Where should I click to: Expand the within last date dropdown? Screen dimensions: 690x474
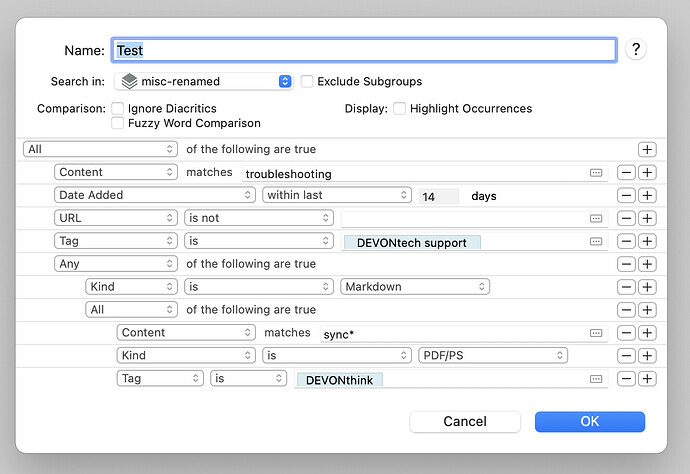(337, 195)
